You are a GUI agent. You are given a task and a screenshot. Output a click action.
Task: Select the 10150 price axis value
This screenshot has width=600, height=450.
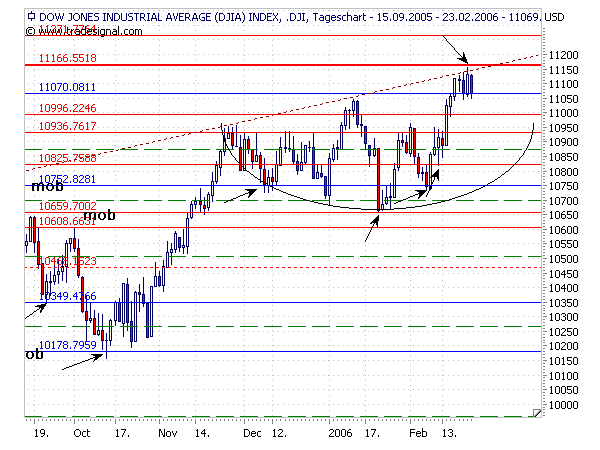[563, 362]
